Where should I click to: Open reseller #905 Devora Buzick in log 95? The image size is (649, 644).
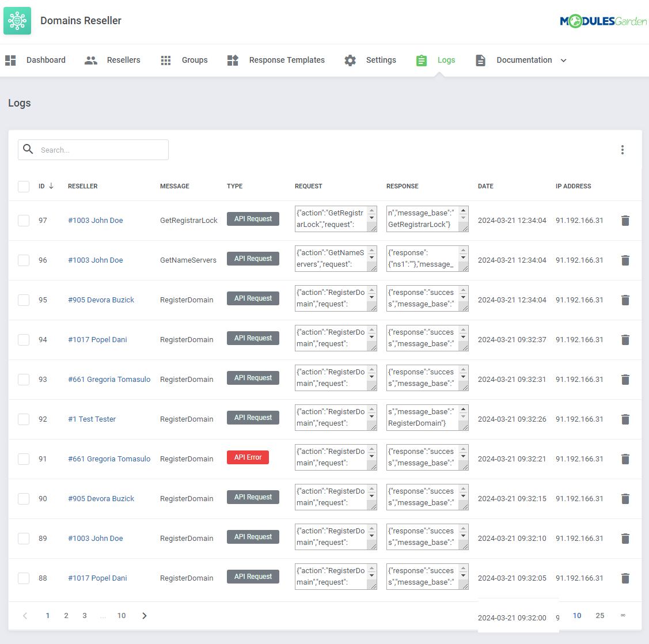coord(101,300)
